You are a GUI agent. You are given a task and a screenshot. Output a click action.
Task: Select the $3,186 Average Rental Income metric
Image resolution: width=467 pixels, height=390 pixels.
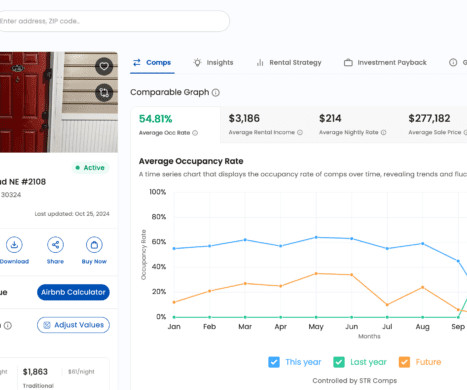pyautogui.click(x=265, y=125)
